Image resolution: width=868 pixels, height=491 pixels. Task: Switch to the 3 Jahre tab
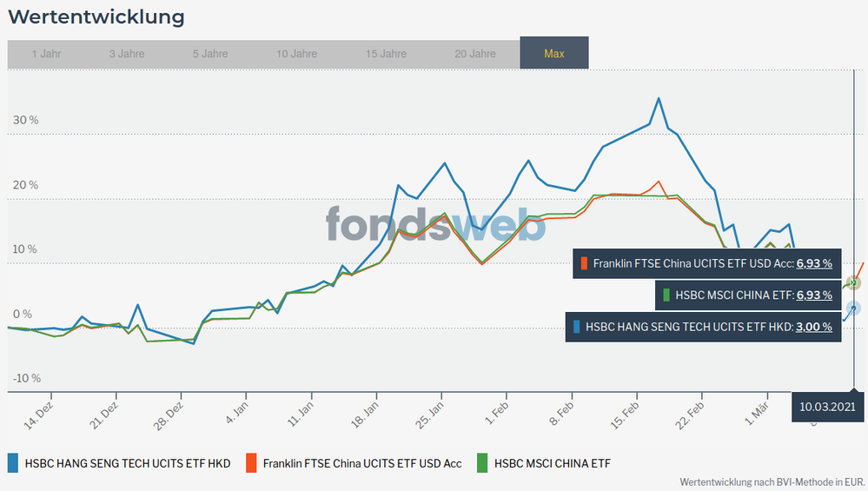coord(127,53)
